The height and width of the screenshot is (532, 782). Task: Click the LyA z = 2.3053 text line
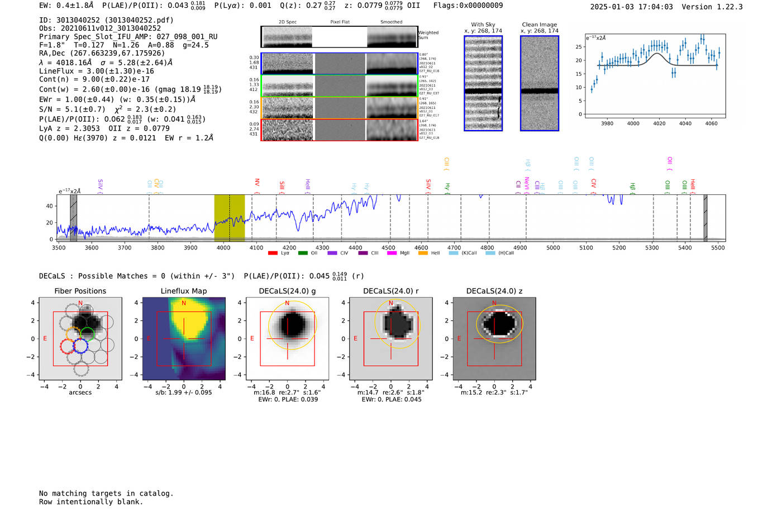[x=104, y=128]
